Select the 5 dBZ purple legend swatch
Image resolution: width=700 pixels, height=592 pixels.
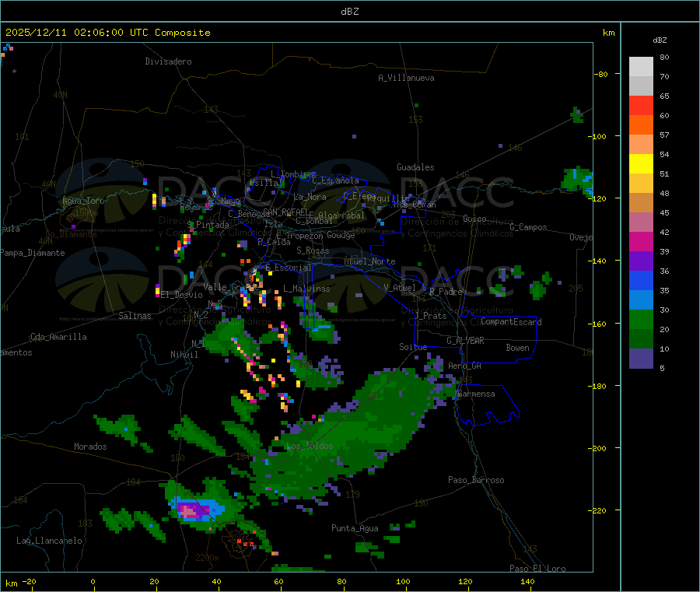pyautogui.click(x=641, y=359)
